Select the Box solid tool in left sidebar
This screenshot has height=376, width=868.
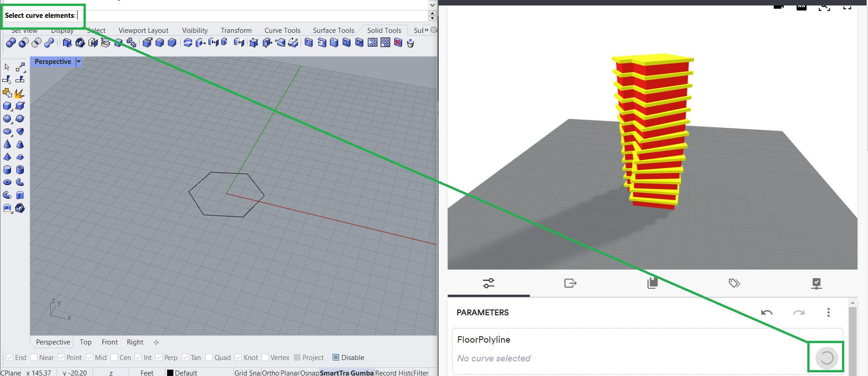7,106
